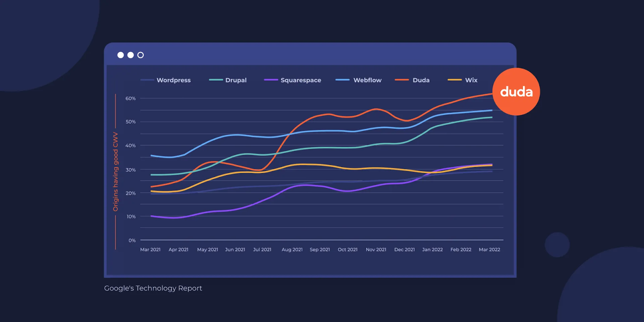
Task: Click the second solid white window dot
Action: (x=130, y=55)
